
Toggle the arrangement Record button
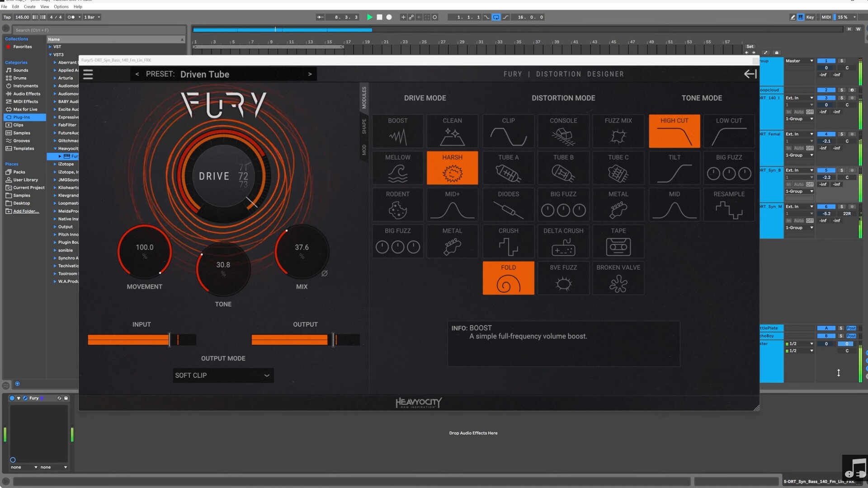[389, 17]
